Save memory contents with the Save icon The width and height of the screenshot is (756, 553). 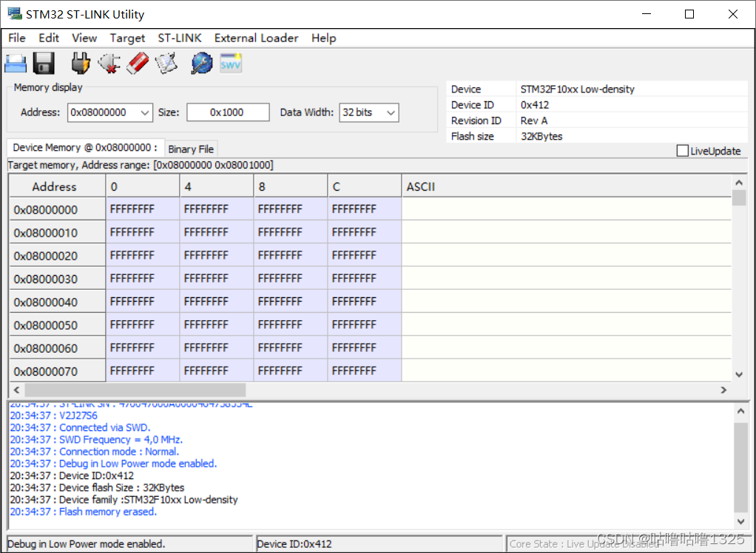pos(44,64)
